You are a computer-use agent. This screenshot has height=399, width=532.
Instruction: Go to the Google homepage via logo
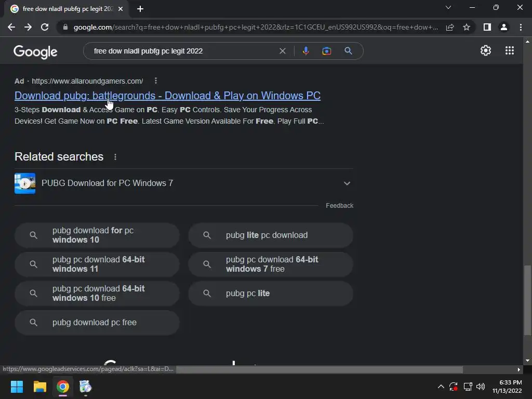click(x=35, y=51)
